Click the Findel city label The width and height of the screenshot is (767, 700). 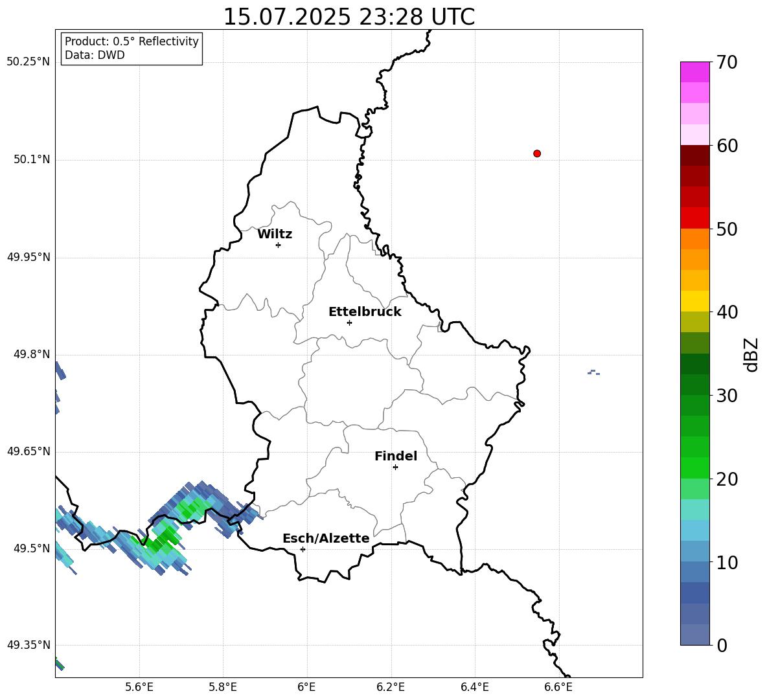tap(396, 456)
